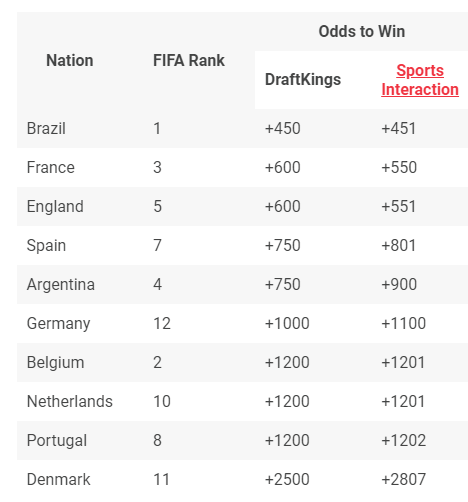Viewport: 468px width, 502px height.
Task: Click the FIFA Rank column header
Action: [x=189, y=61]
